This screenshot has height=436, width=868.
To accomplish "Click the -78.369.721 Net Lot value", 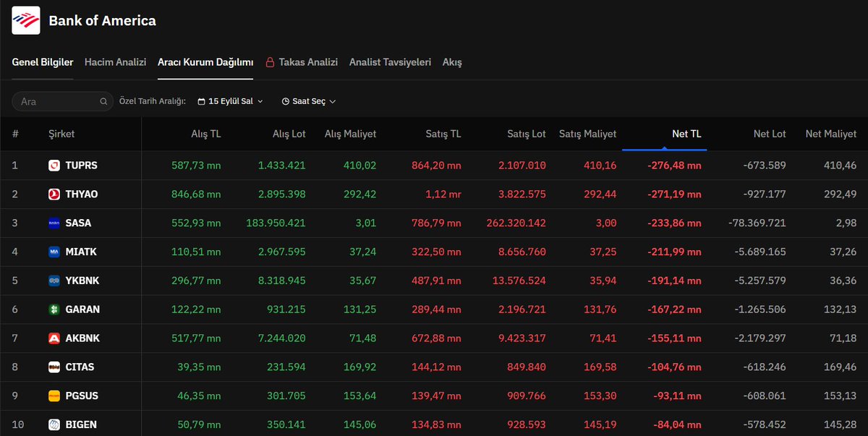I will tap(757, 223).
